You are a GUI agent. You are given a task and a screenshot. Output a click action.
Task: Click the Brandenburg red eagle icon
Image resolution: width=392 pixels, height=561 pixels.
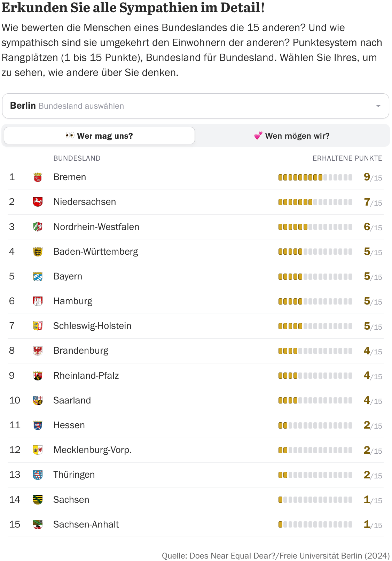(38, 351)
